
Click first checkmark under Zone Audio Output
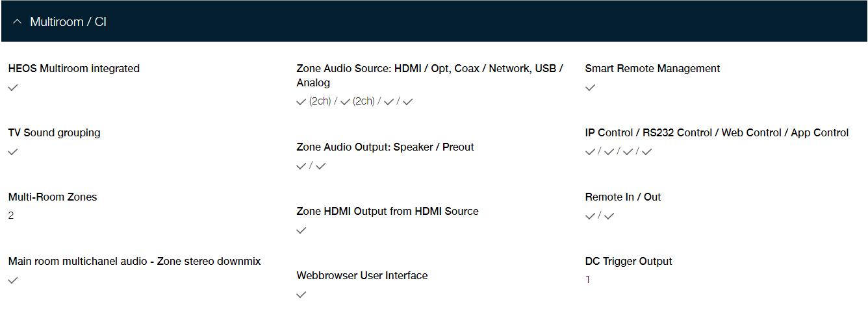pos(301,166)
